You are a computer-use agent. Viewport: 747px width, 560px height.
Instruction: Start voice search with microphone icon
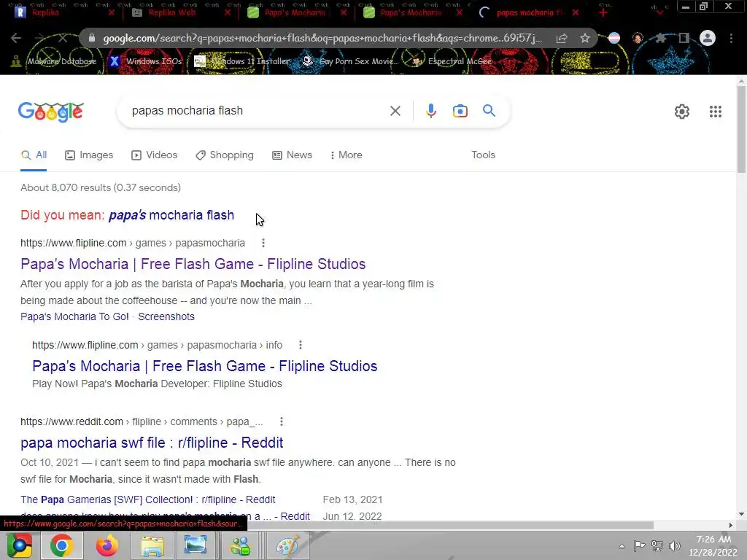click(x=430, y=111)
